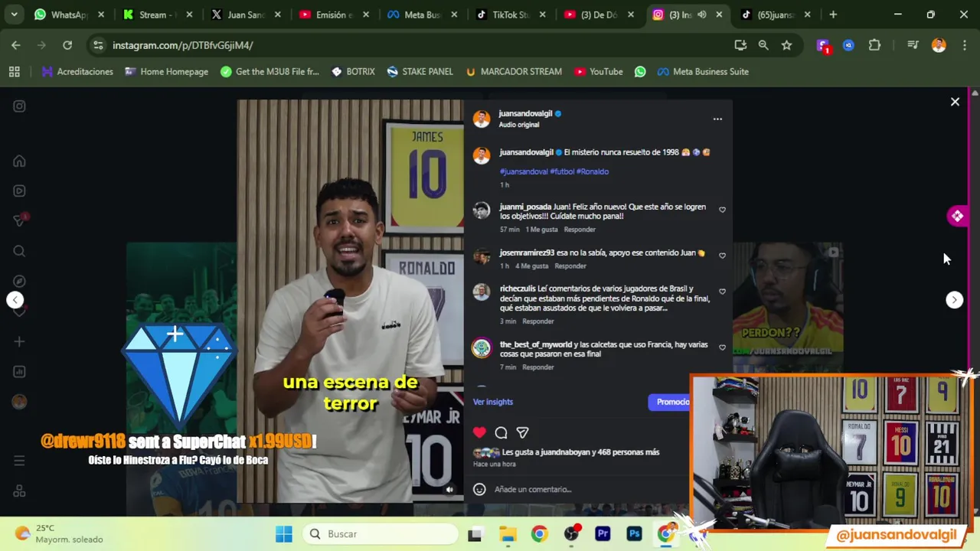
Task: Like josemramirez93's comment
Action: 722,256
